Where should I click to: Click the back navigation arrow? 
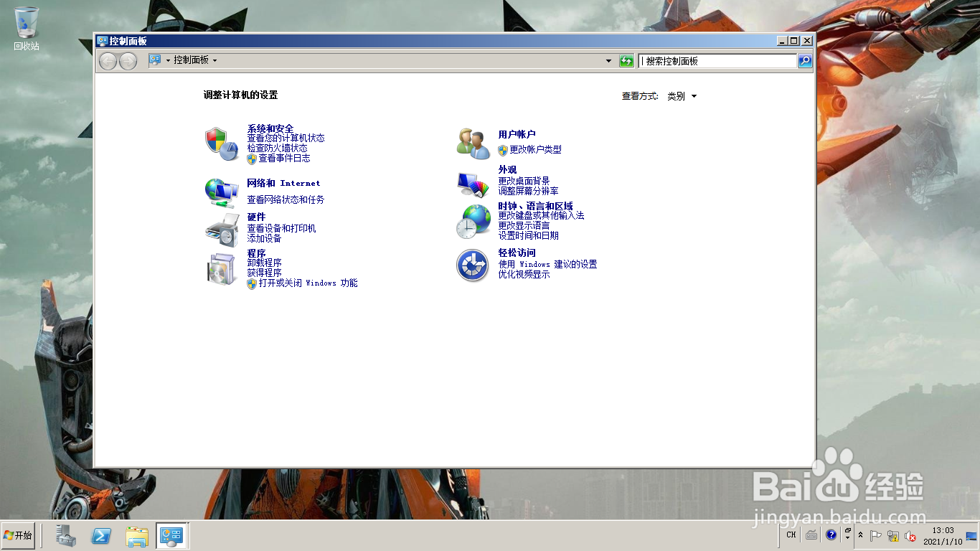click(108, 61)
